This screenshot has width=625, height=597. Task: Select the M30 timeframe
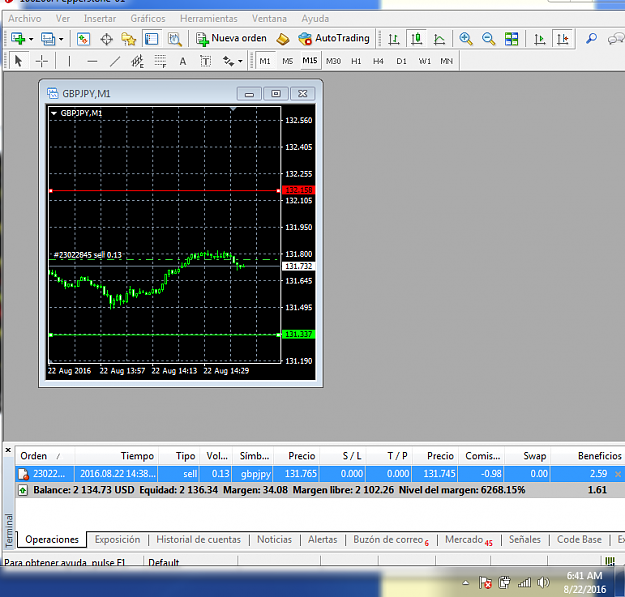[333, 61]
